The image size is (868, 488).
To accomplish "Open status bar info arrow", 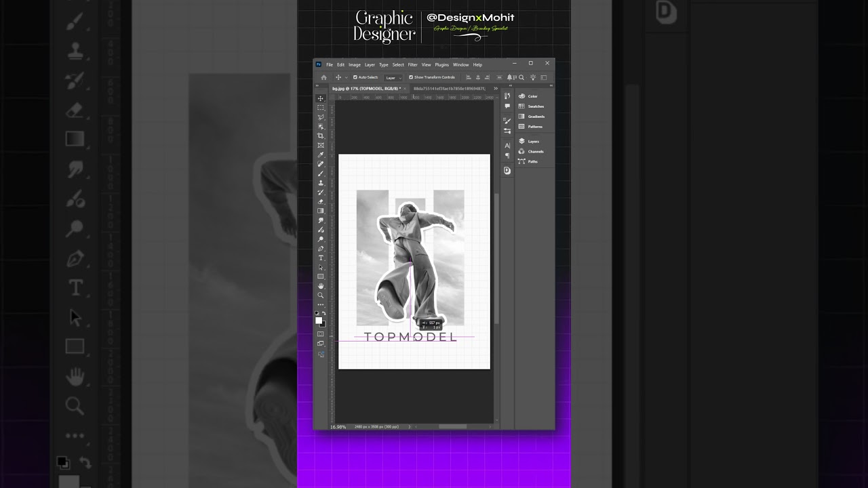I will tap(410, 427).
